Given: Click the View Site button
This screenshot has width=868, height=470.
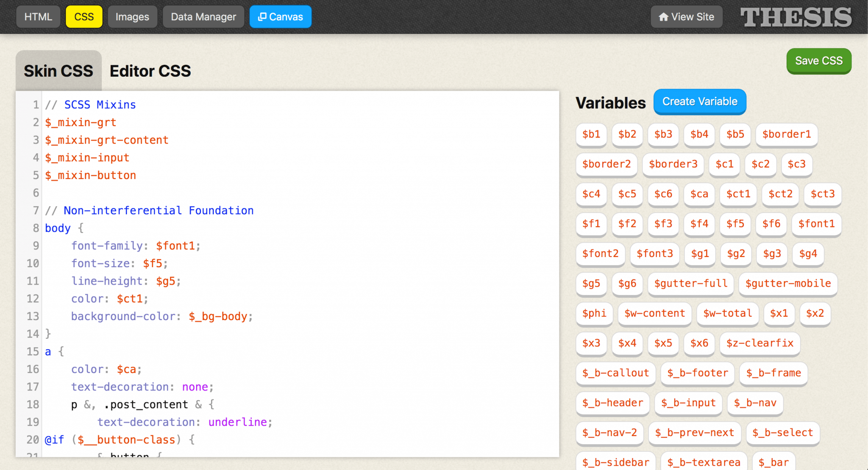Looking at the screenshot, I should 687,17.
